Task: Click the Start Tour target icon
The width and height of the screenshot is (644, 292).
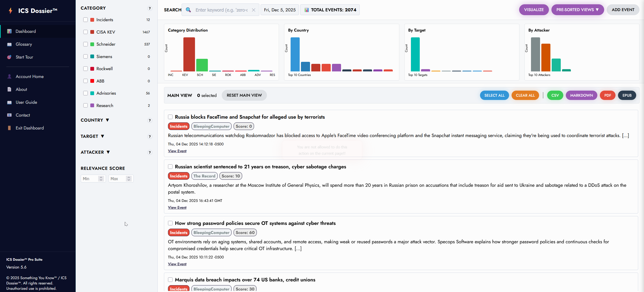Action: click(x=9, y=57)
